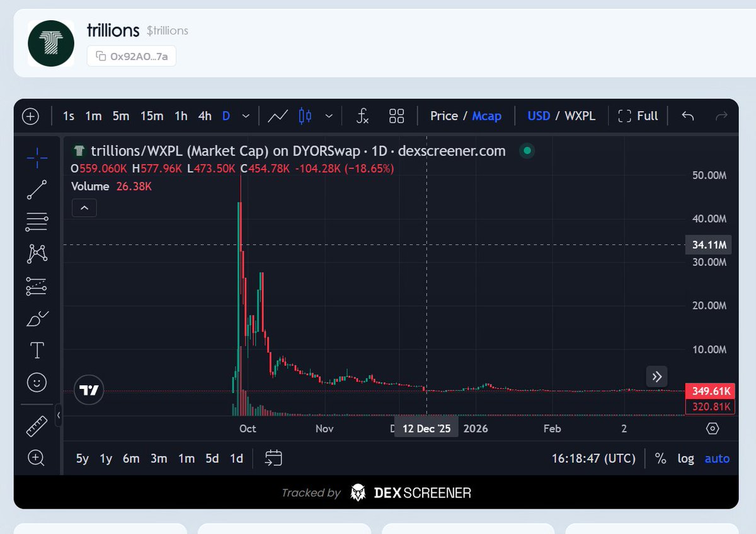756x534 pixels.
Task: Activate the zoom in tool
Action: coord(37,458)
